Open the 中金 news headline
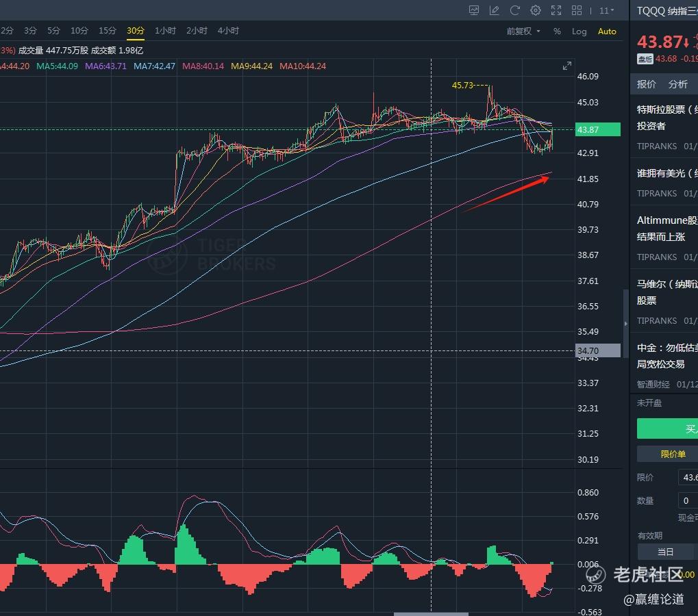This screenshot has width=698, height=616. 667,355
